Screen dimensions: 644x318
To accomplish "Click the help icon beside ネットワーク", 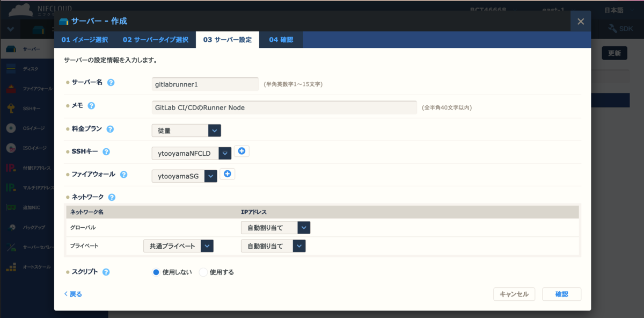I will [111, 197].
